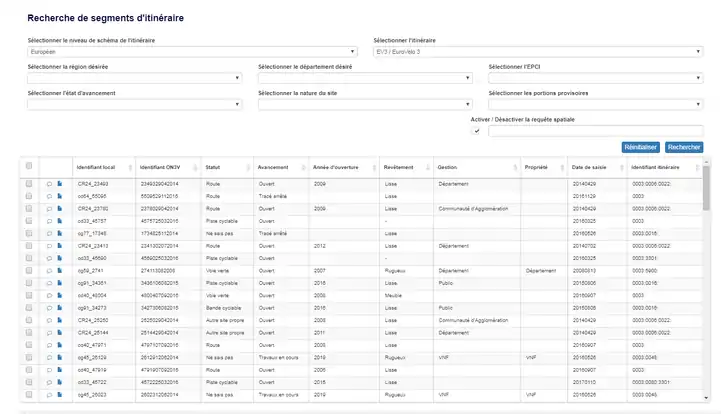Click the document icon for cg77_17345 row
721x414 pixels.
pos(59,233)
